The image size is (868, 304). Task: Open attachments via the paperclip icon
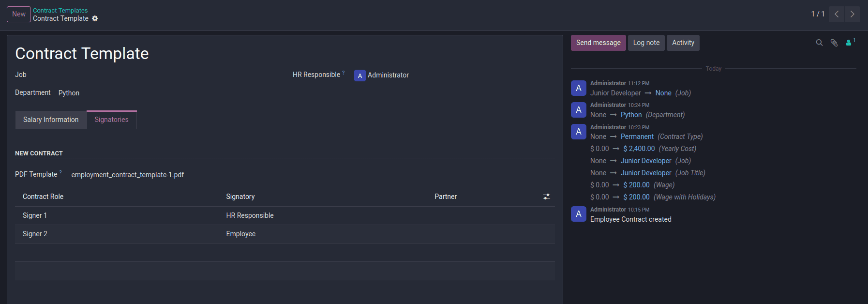[x=834, y=43]
